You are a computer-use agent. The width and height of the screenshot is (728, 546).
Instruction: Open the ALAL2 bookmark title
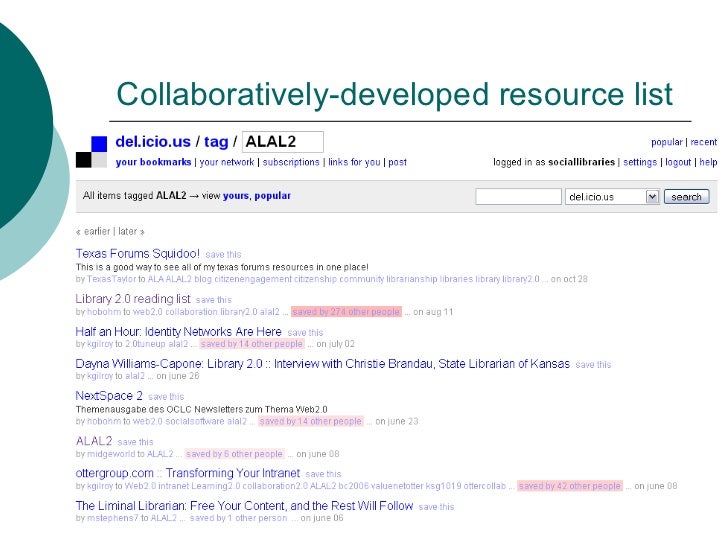[x=94, y=441]
